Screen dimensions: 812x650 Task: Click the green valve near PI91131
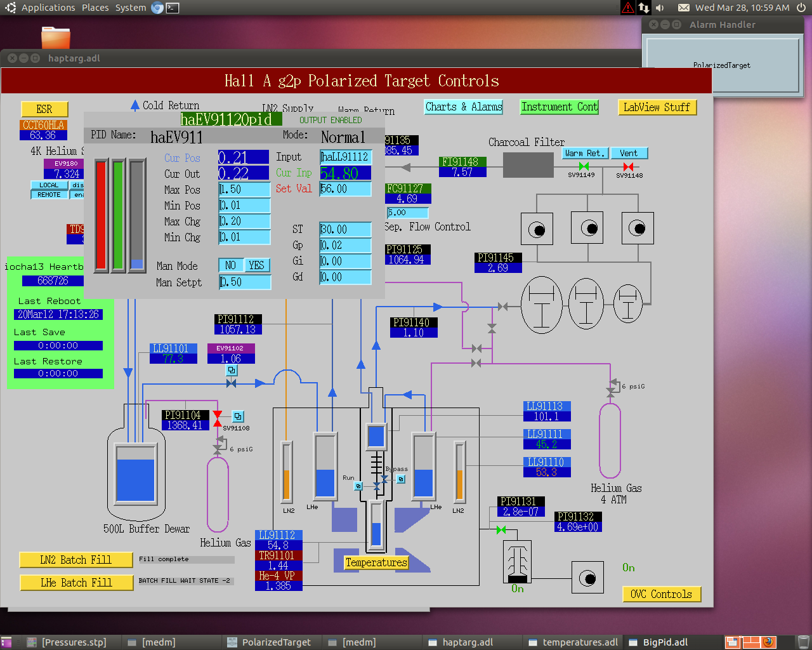[x=501, y=529]
